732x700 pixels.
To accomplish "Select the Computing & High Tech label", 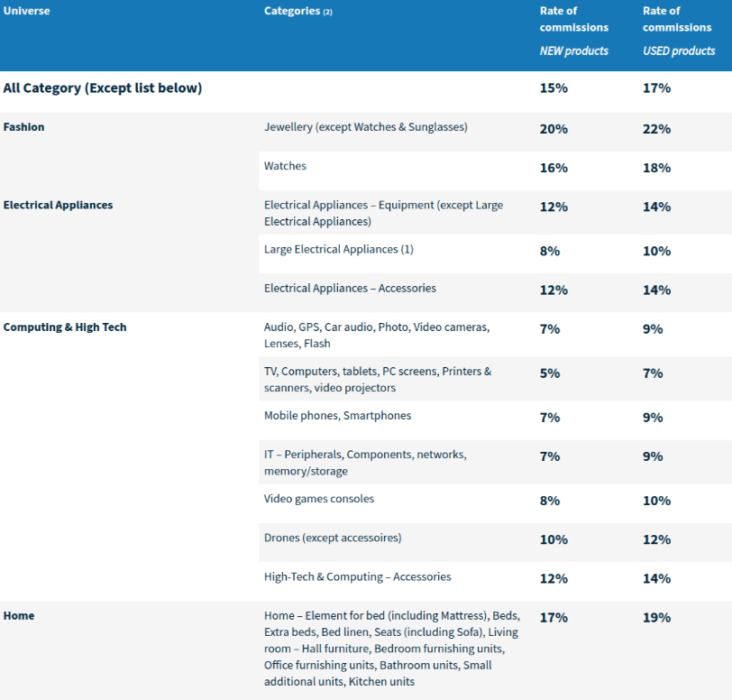I will coord(65,327).
